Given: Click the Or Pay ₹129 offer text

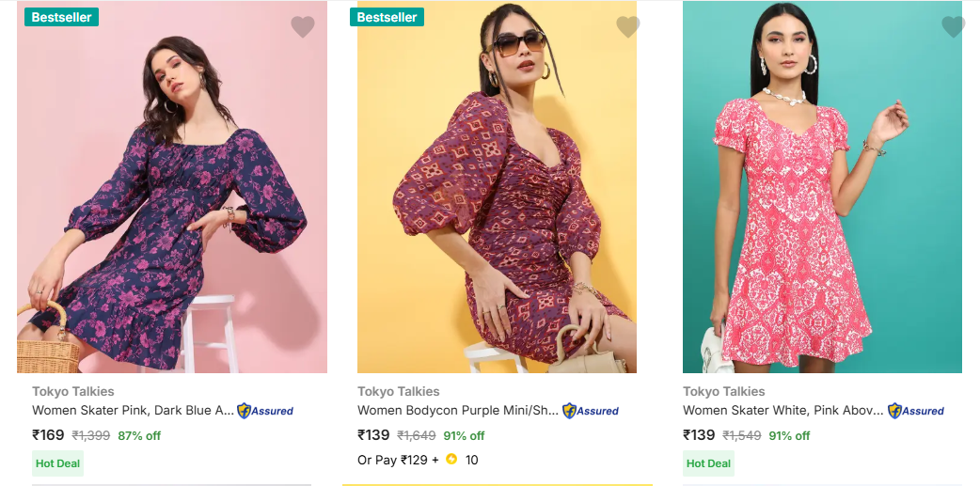Looking at the screenshot, I should (x=398, y=460).
